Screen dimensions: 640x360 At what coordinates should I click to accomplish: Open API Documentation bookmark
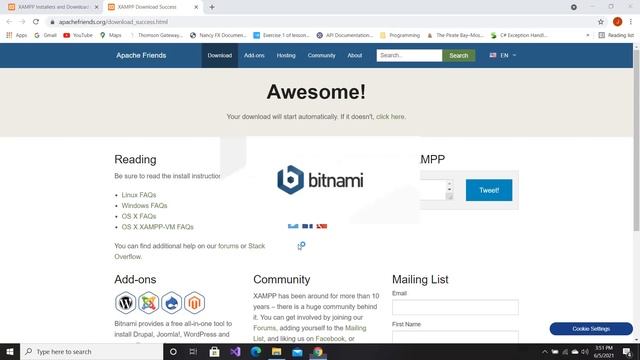345,35
